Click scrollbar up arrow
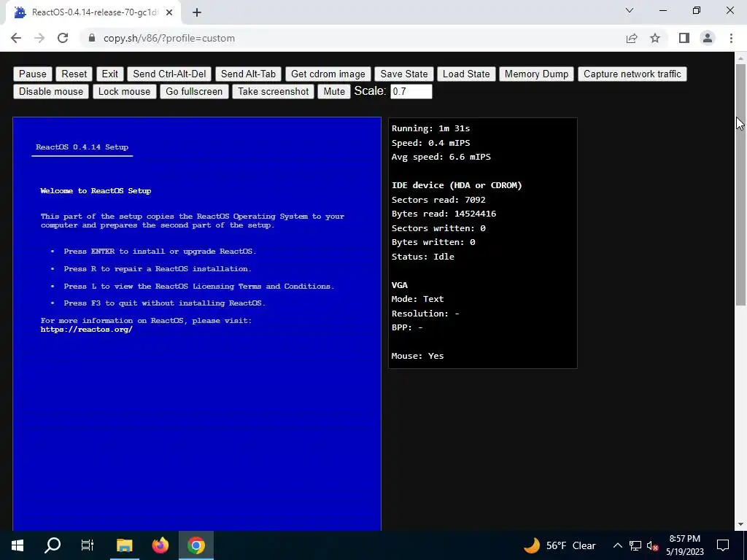Image resolution: width=747 pixels, height=560 pixels. pyautogui.click(x=740, y=58)
